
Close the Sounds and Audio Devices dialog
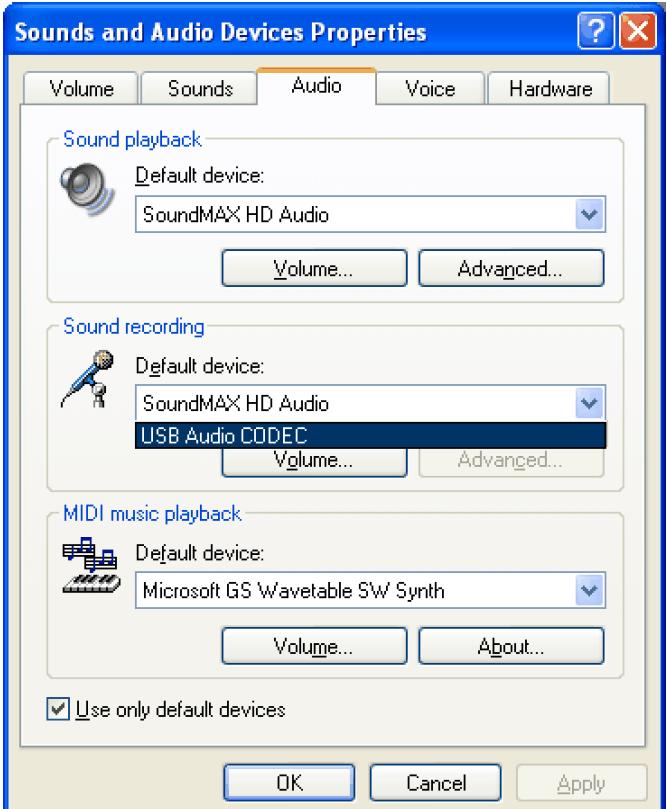[638, 31]
